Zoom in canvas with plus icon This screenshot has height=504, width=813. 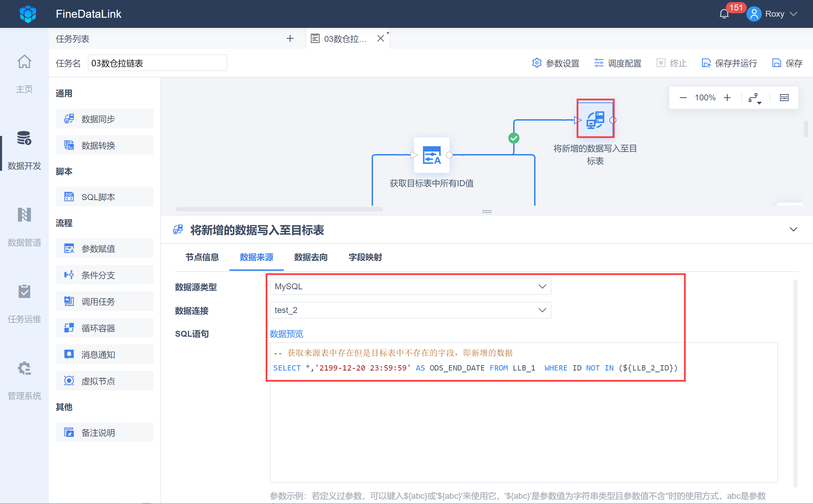[x=727, y=98]
